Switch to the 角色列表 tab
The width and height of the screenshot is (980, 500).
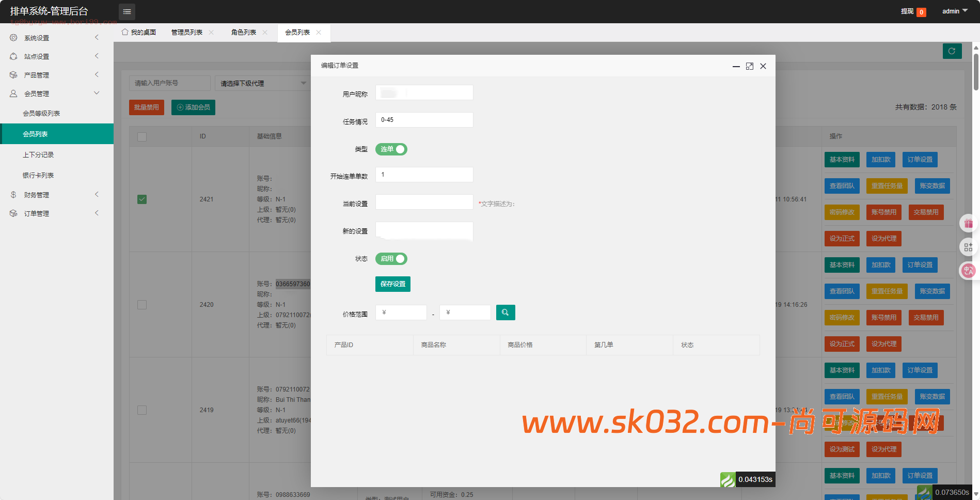pyautogui.click(x=244, y=33)
